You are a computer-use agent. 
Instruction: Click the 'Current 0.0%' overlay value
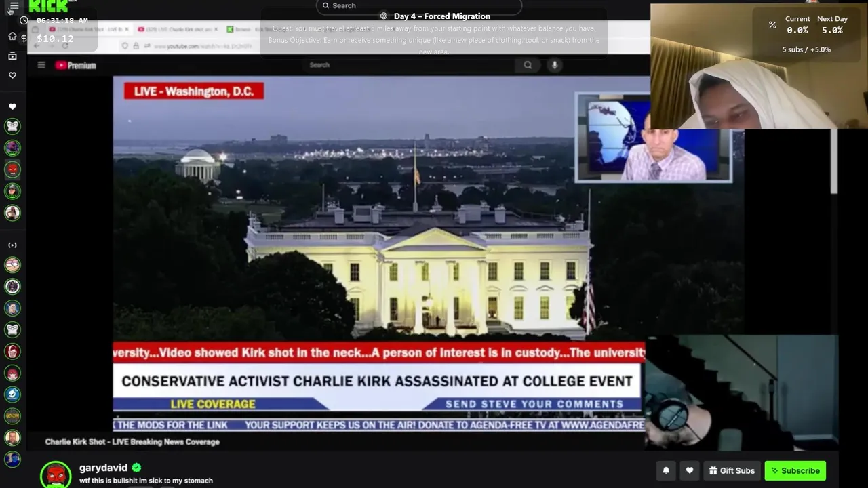tap(797, 30)
